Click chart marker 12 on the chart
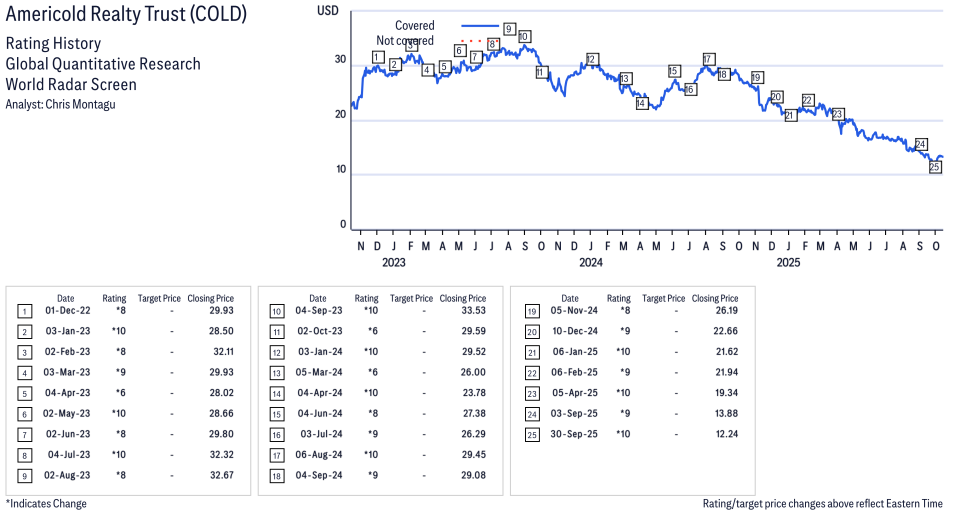954x510 pixels. pos(592,59)
